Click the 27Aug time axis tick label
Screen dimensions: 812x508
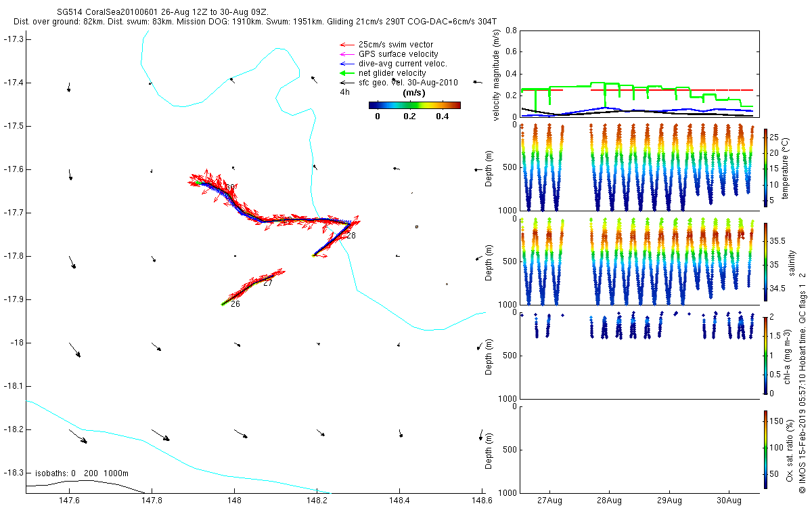coord(549,501)
